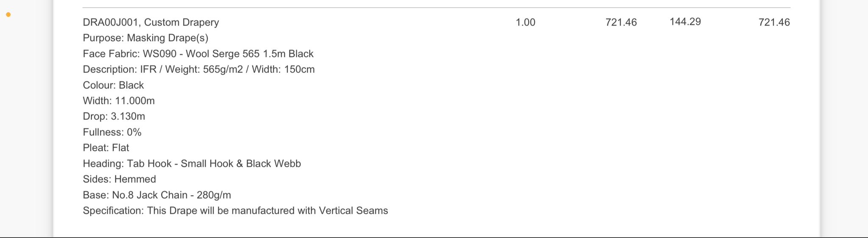Click the DRA00J001, Custom Drapery item title
Screen dimensions: 868x238
coord(151,22)
